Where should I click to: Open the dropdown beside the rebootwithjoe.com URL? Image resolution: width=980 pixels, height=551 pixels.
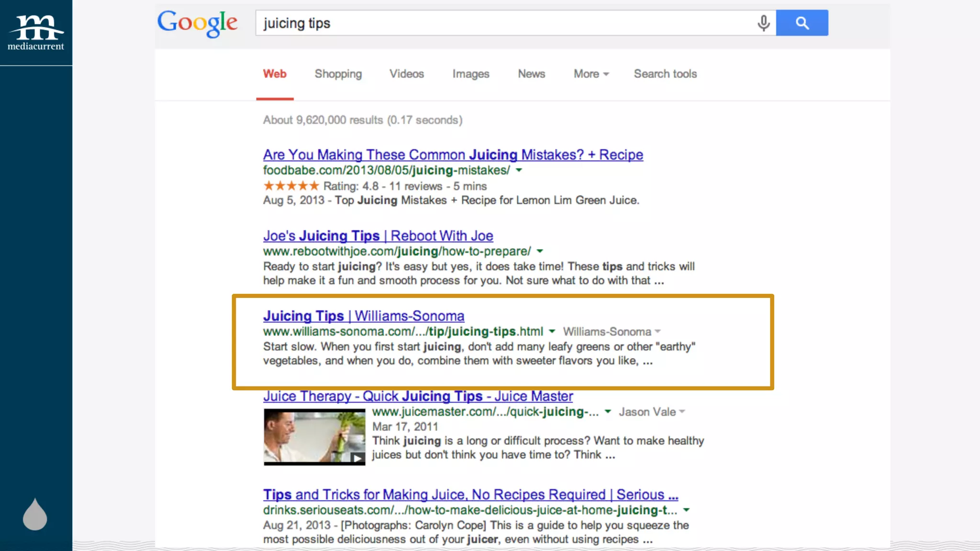pyautogui.click(x=540, y=251)
